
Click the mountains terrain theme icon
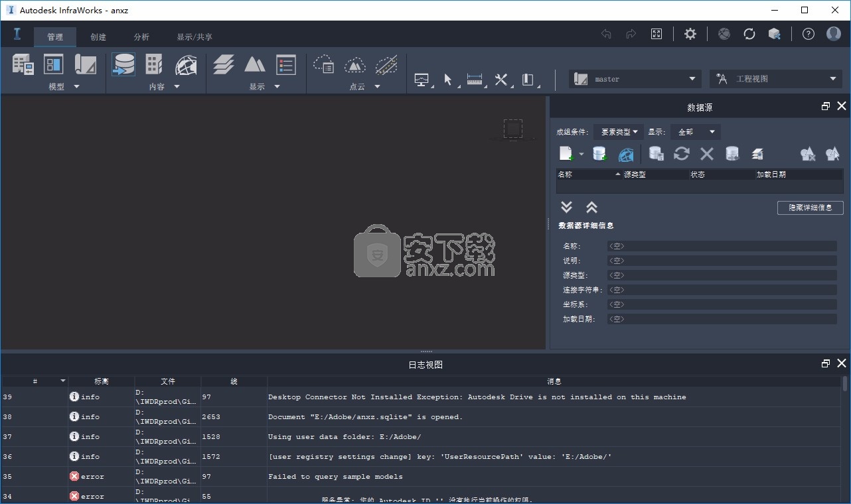pos(255,64)
